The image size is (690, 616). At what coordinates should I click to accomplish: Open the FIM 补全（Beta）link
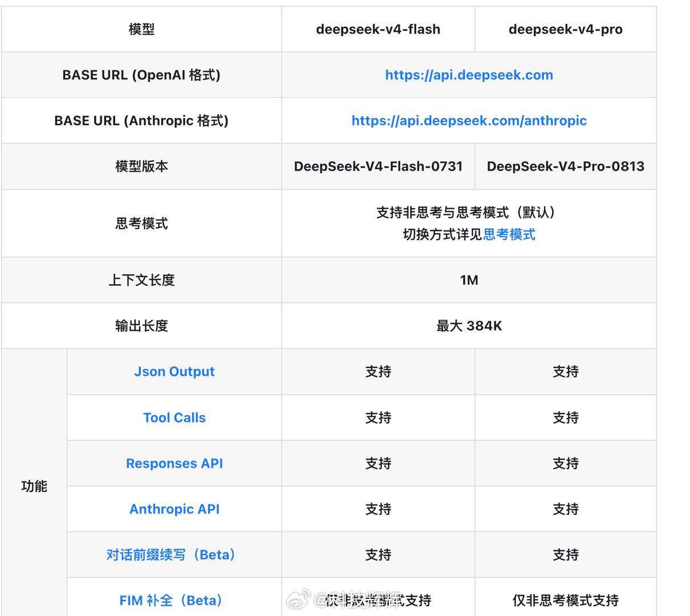[x=171, y=600]
